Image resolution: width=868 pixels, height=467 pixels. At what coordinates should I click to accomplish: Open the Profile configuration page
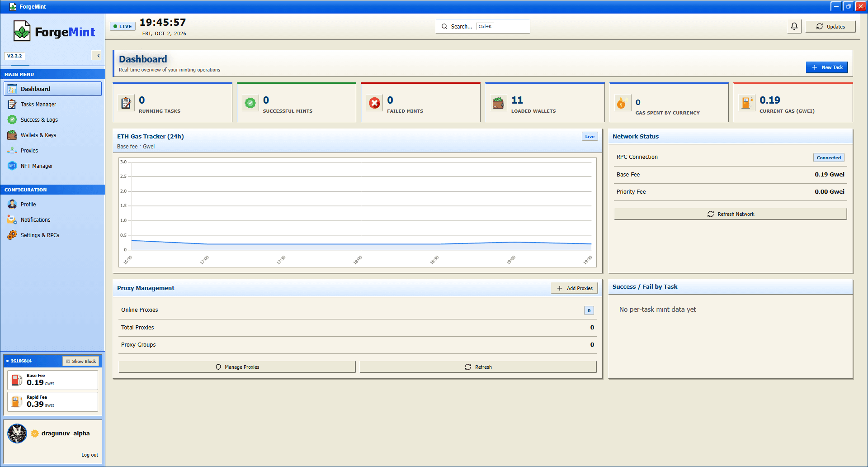coord(52,204)
